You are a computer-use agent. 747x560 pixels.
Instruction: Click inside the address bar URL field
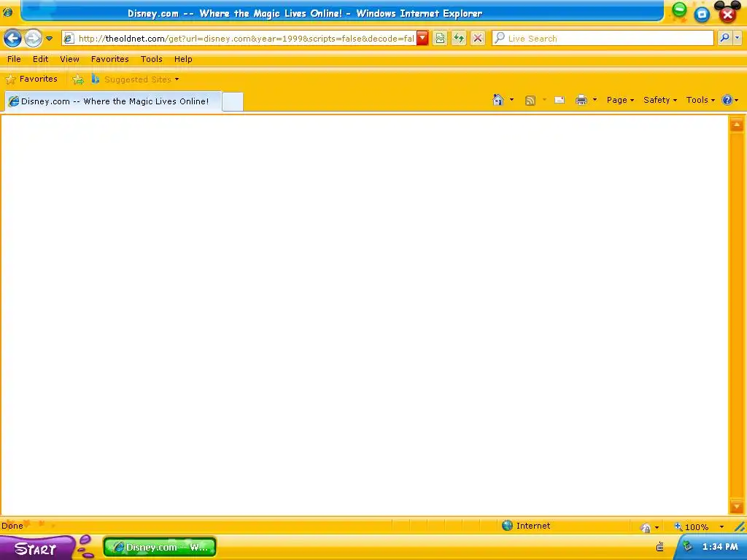[246, 39]
